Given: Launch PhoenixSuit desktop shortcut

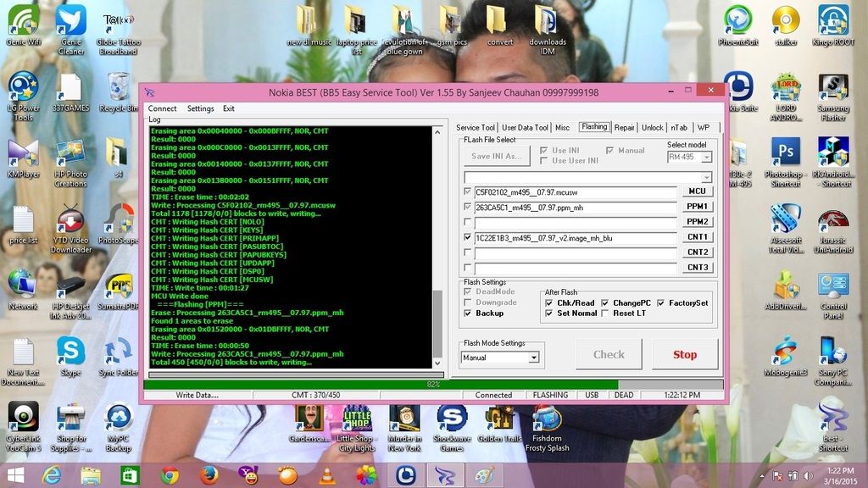Looking at the screenshot, I should pos(737,21).
